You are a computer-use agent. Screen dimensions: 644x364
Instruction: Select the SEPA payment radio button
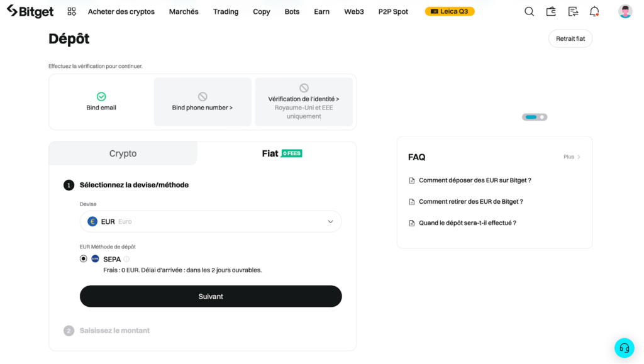(x=84, y=258)
